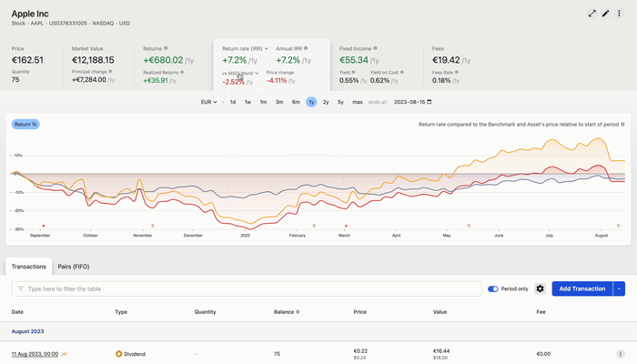The height and width of the screenshot is (364, 637).
Task: Open calendar picker for end date
Action: pyautogui.click(x=430, y=102)
